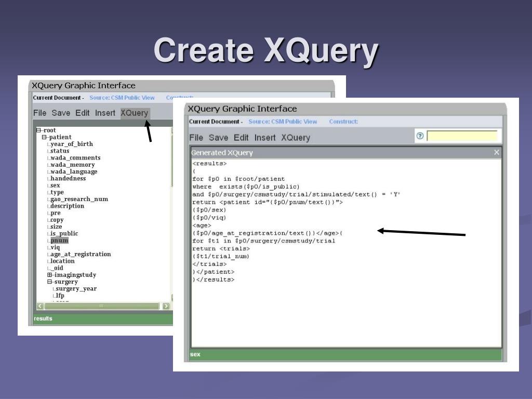Open File menu in back window
The width and height of the screenshot is (532, 399).
coord(39,113)
